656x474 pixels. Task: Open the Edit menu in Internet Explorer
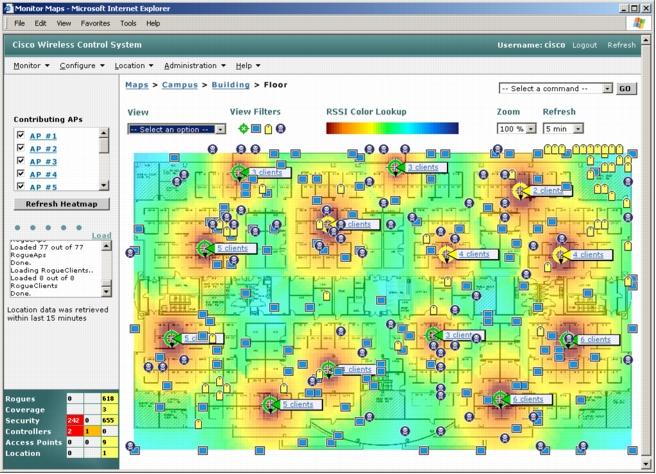click(40, 23)
